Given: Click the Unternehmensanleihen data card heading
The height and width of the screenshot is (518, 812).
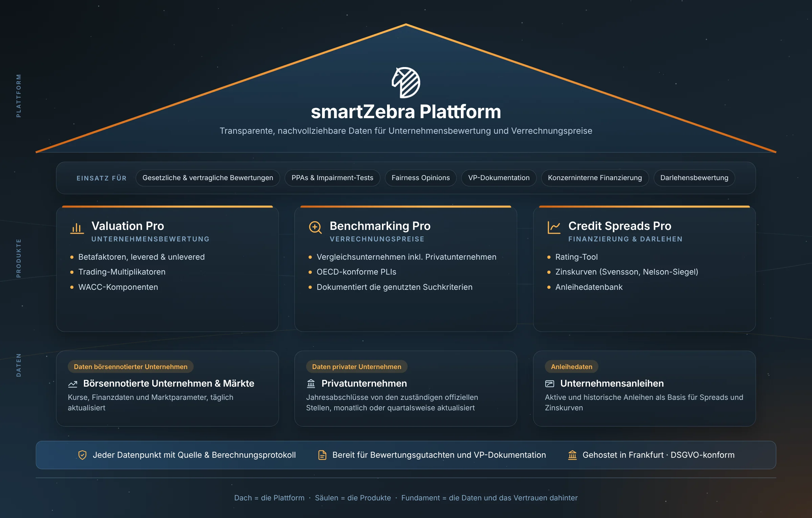Looking at the screenshot, I should (x=612, y=384).
